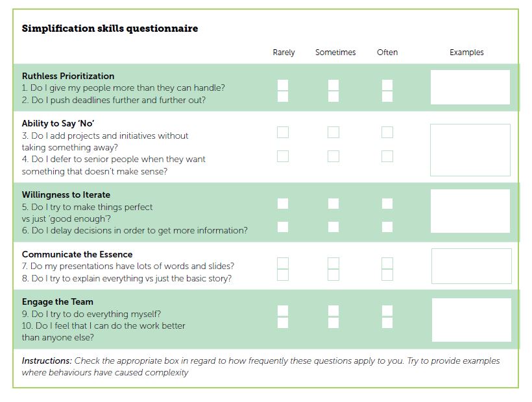Image resolution: width=532 pixels, height=402 pixels.
Task: Check Rarely for presentations question 7
Action: point(283,263)
